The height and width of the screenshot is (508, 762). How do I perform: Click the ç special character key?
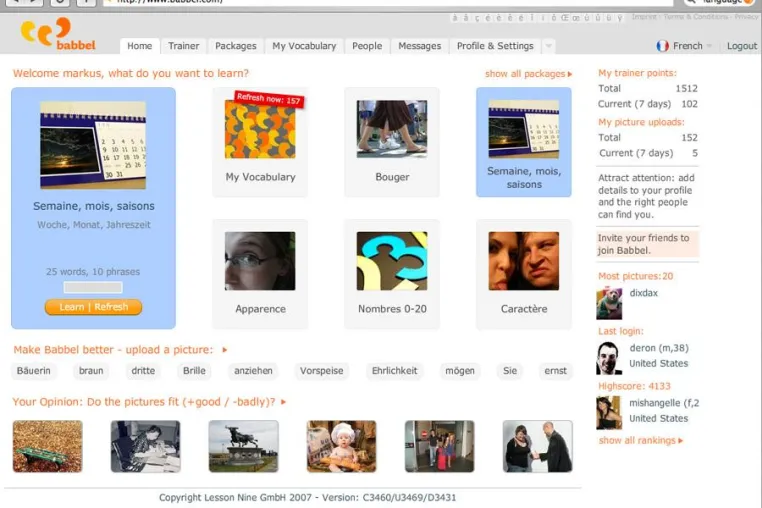[x=477, y=18]
